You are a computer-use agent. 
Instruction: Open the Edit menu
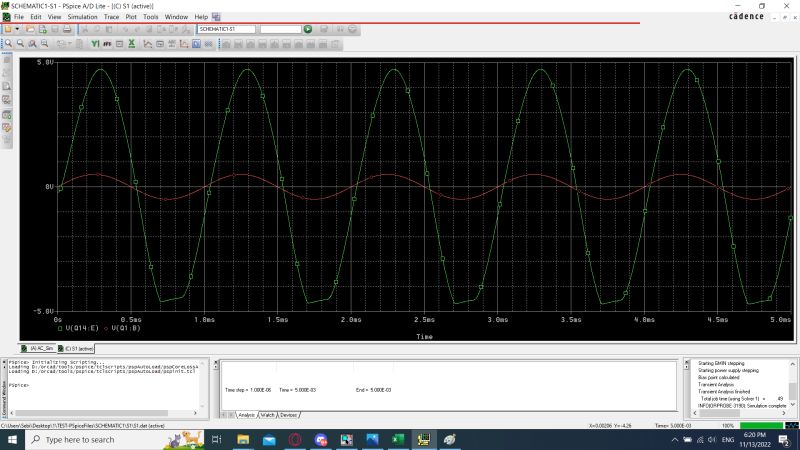click(x=36, y=17)
